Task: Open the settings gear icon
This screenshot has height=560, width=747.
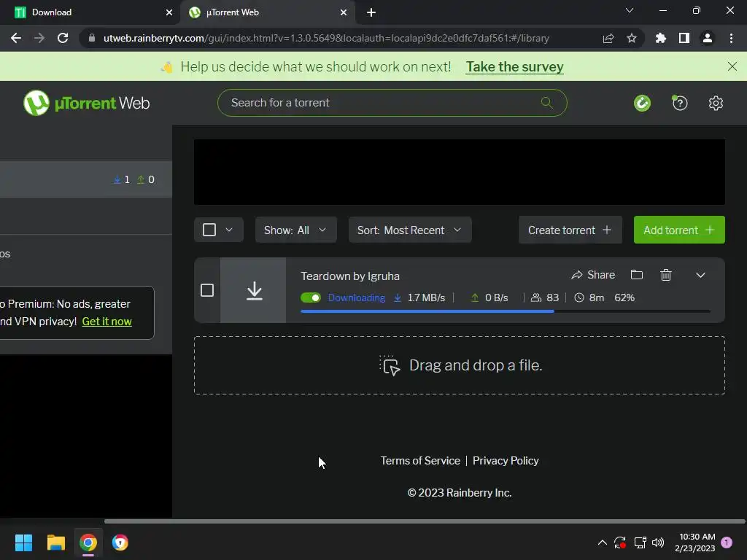Action: (716, 103)
